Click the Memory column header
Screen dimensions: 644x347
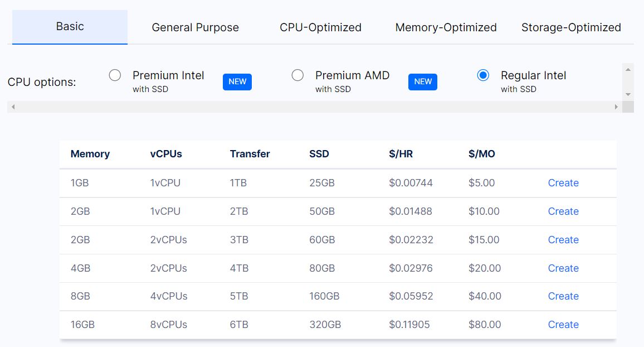(90, 154)
